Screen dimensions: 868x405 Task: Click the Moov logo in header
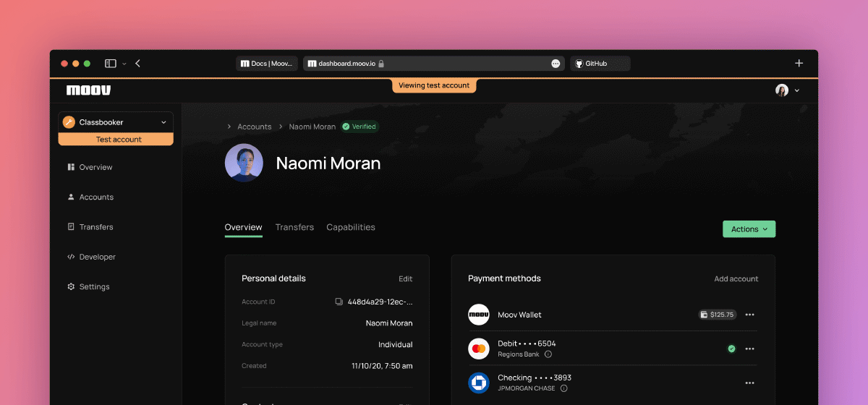88,90
